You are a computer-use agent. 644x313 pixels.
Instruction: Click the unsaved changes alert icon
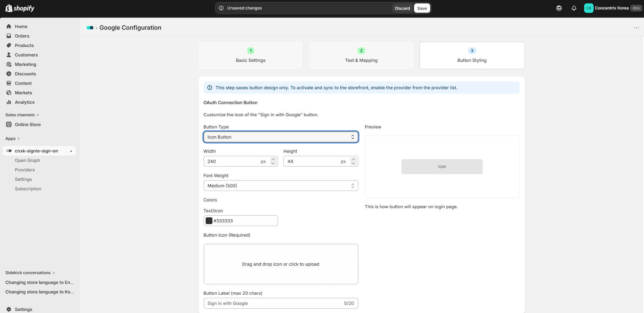(221, 8)
